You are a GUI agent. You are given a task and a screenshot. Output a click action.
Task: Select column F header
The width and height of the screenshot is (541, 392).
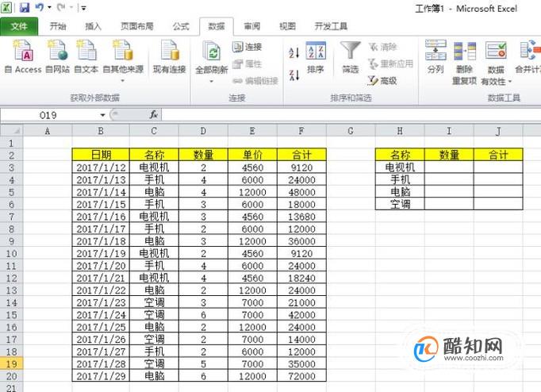(301, 131)
